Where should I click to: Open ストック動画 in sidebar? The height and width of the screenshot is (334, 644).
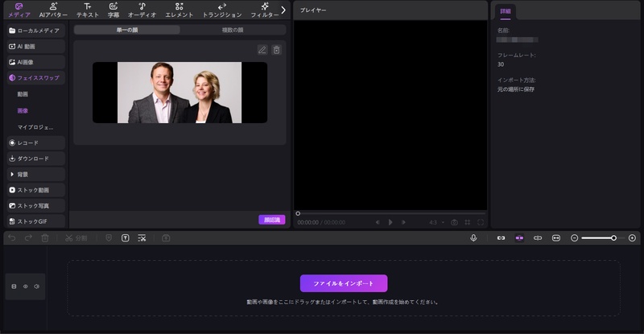(x=36, y=190)
